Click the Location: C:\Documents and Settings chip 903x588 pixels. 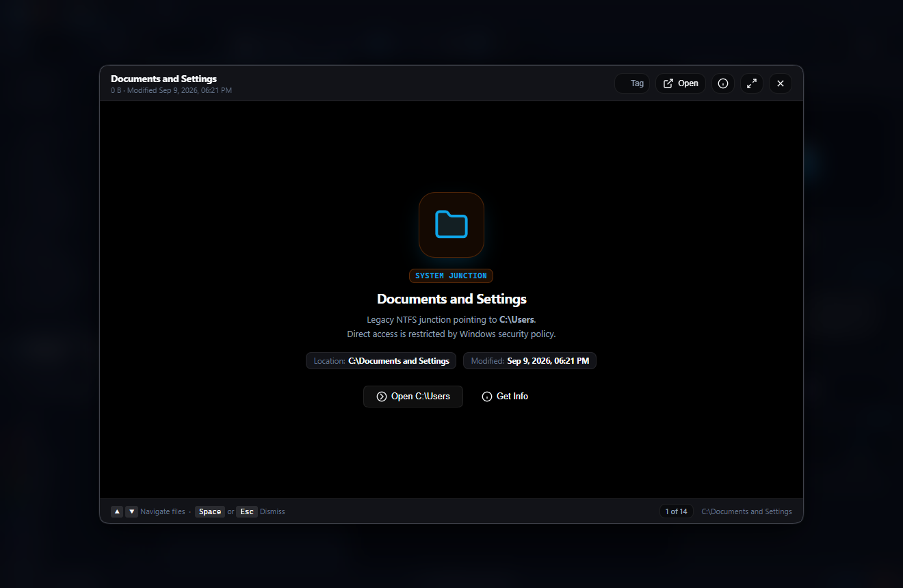pyautogui.click(x=382, y=361)
